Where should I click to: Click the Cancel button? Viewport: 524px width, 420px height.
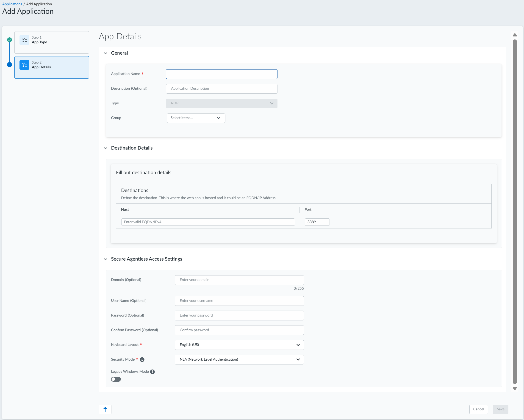(479, 409)
